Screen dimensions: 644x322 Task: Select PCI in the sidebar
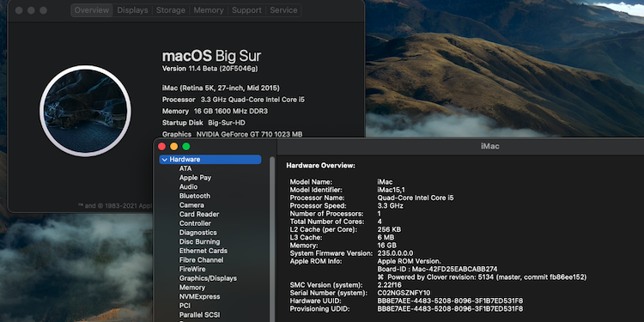click(185, 306)
